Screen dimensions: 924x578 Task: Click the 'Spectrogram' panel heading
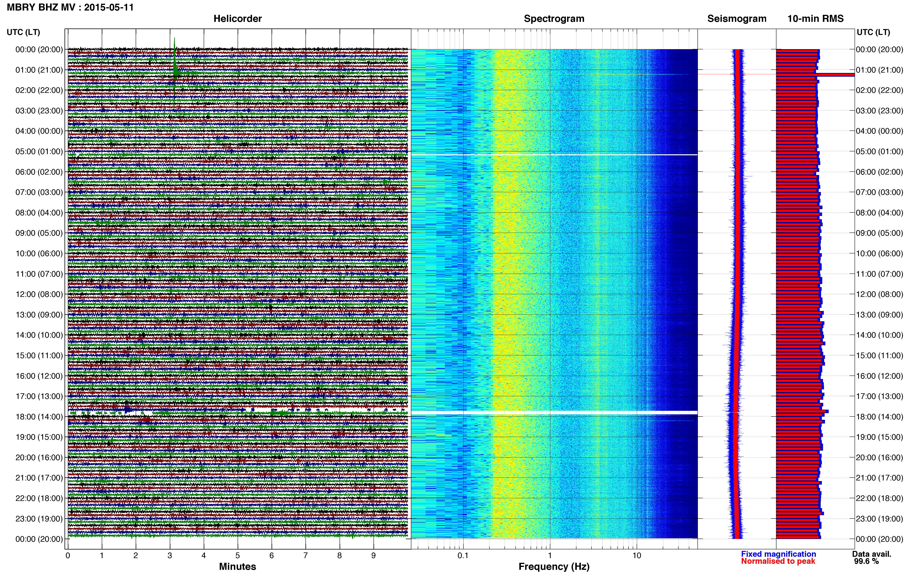coord(554,19)
